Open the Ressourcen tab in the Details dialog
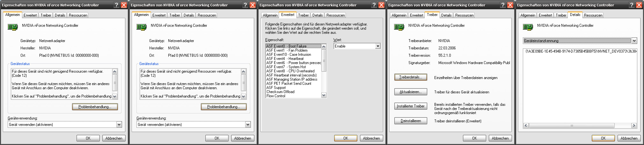This screenshot has height=145, width=644. point(593,15)
